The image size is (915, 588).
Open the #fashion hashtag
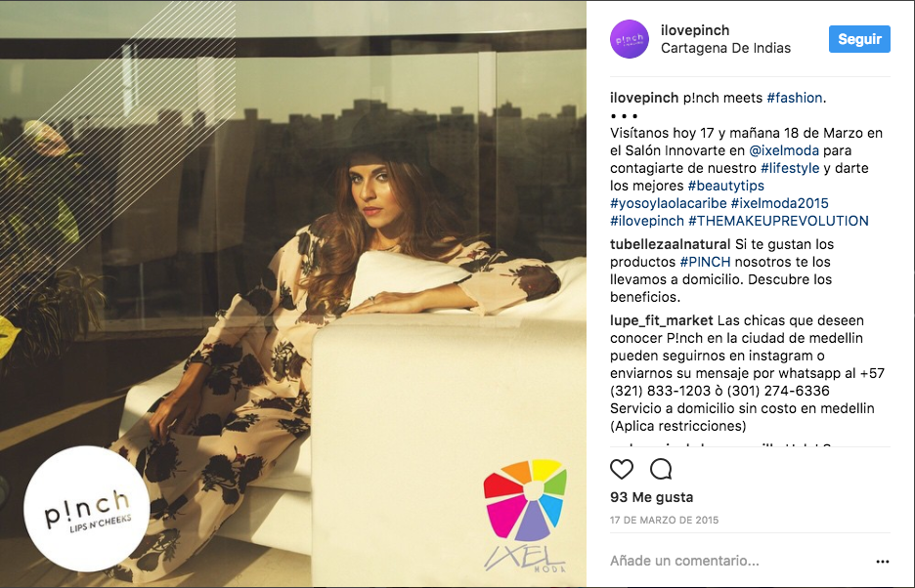click(x=794, y=98)
